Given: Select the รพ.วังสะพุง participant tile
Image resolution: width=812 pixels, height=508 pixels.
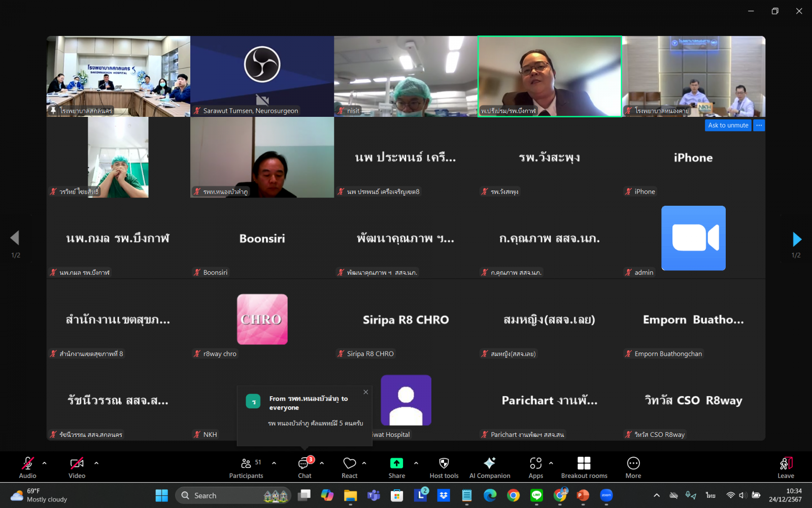Looking at the screenshot, I should point(550,157).
